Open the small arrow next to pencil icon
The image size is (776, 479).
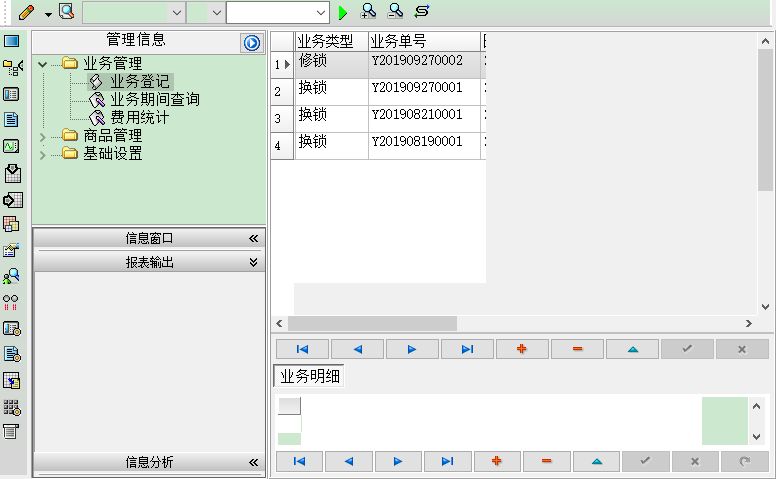click(x=48, y=14)
